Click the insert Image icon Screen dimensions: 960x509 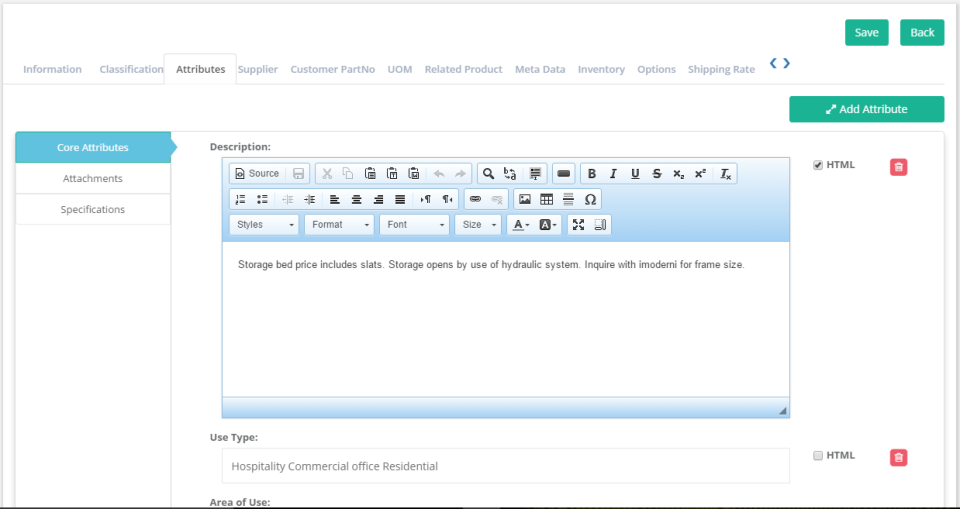(x=525, y=199)
